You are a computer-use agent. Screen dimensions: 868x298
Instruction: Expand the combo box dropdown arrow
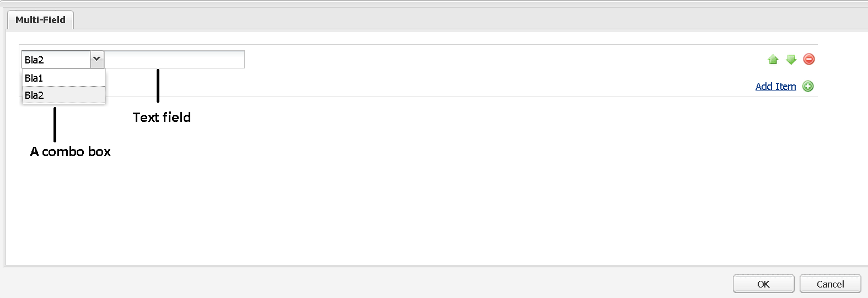97,59
